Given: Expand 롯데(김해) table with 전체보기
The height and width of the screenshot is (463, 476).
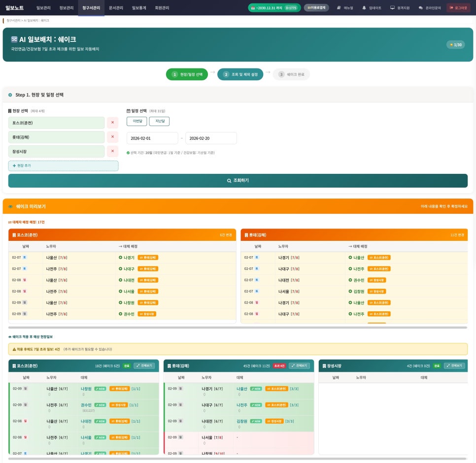Looking at the screenshot, I should 299,366.
